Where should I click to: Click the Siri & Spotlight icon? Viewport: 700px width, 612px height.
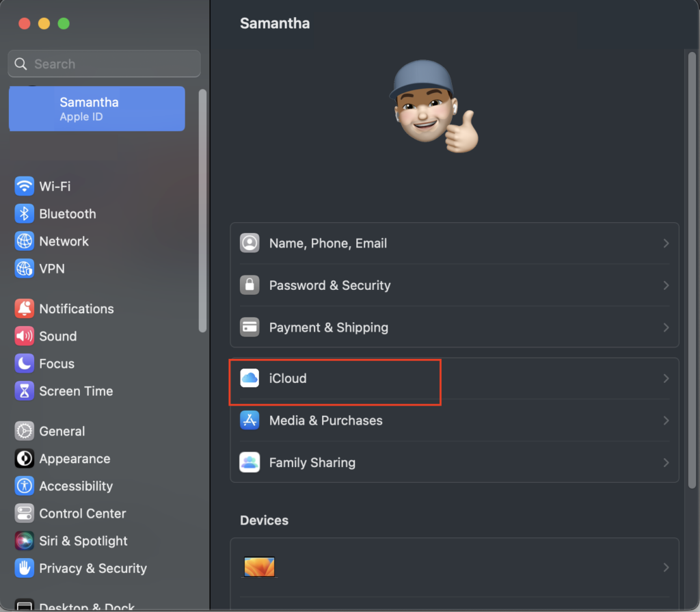pyautogui.click(x=25, y=541)
